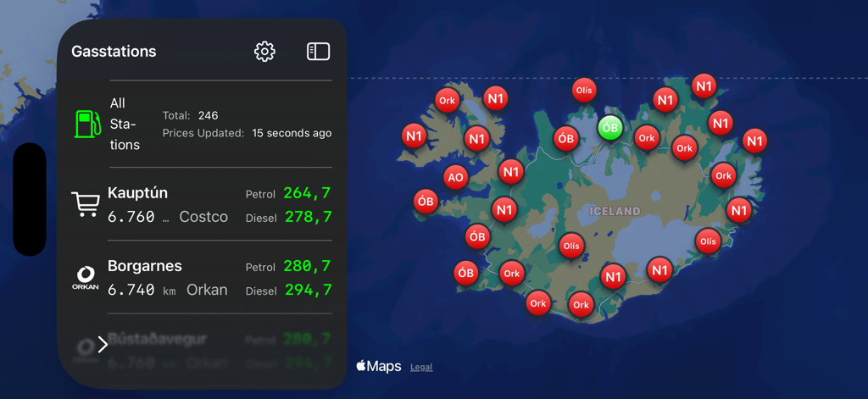868x399 pixels.
Task: Toggle the sidebar panel layout icon
Action: (319, 52)
